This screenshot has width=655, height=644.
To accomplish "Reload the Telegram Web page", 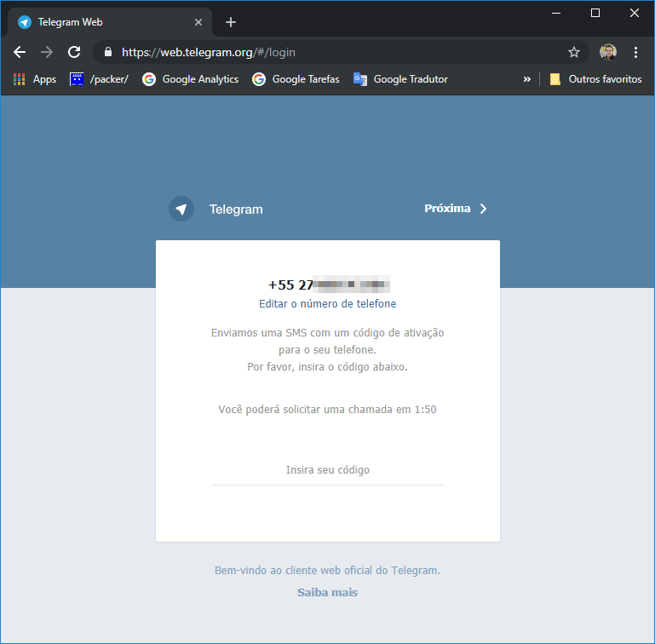I will [74, 52].
